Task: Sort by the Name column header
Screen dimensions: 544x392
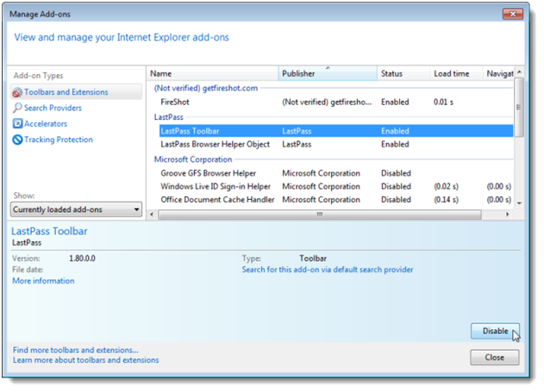Action: pyautogui.click(x=213, y=73)
